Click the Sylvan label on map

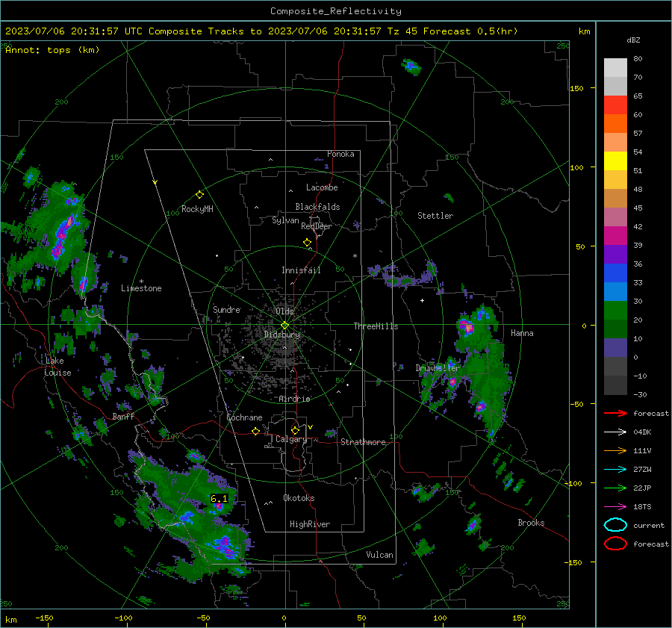285,220
